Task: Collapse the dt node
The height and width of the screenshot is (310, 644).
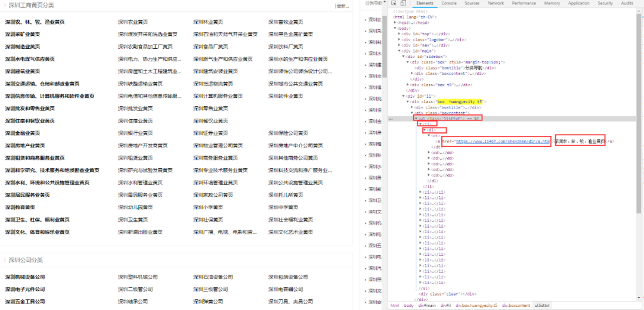Action: click(x=429, y=135)
